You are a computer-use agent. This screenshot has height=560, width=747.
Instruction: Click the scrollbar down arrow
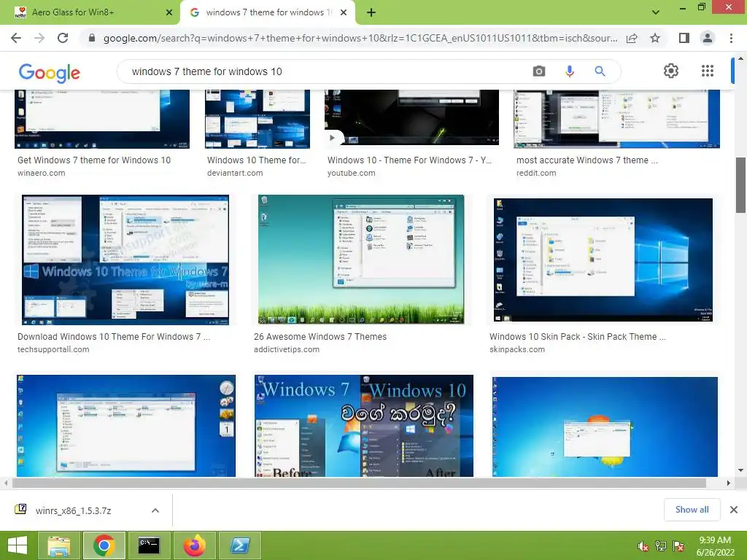tap(740, 470)
